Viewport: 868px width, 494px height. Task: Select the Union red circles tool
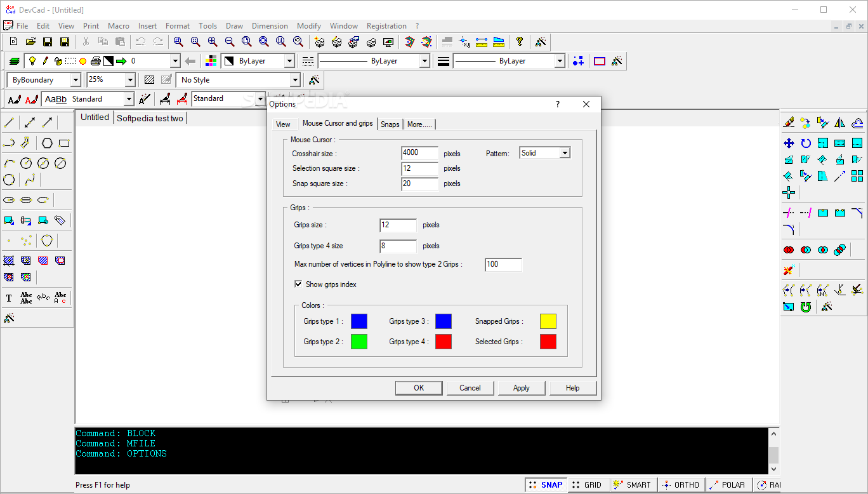pos(789,250)
